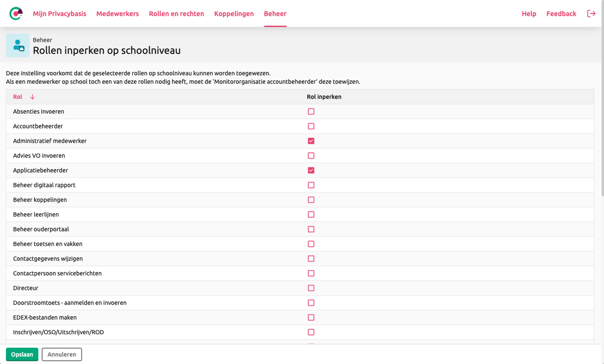The height and width of the screenshot is (364, 604).
Task: Check the Absenties invoeren checkbox
Action: click(x=311, y=112)
